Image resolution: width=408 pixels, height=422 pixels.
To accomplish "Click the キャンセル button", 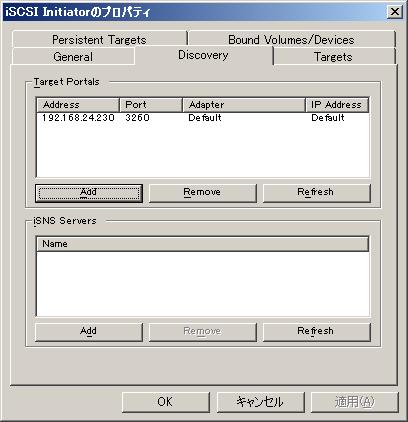I will [x=261, y=402].
